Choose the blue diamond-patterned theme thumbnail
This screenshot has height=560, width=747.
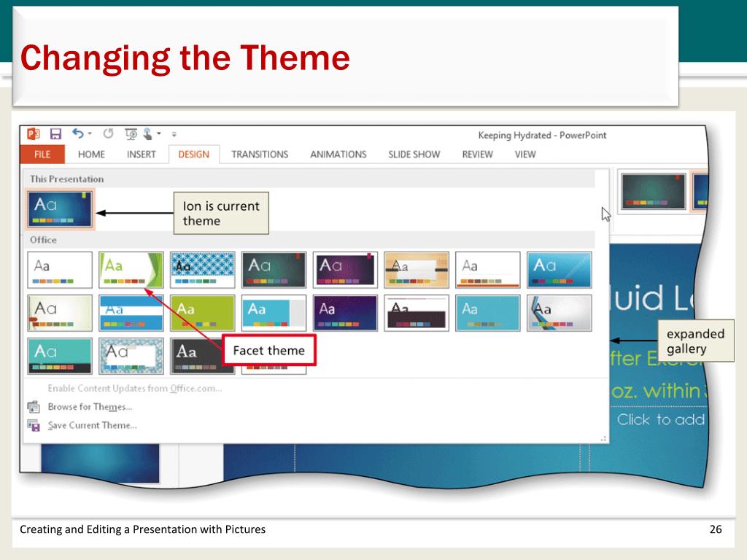[203, 270]
